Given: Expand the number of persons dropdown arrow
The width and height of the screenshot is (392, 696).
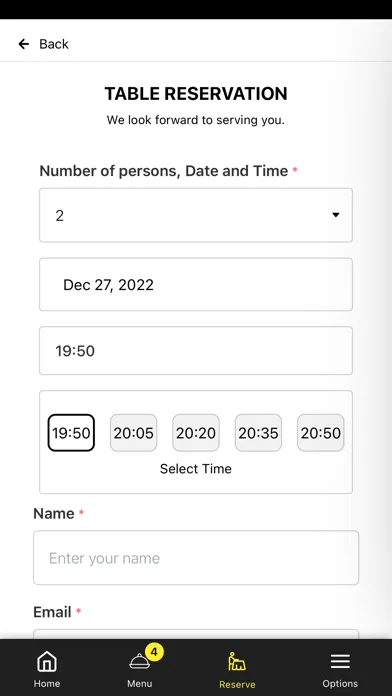Looking at the screenshot, I should [x=336, y=215].
